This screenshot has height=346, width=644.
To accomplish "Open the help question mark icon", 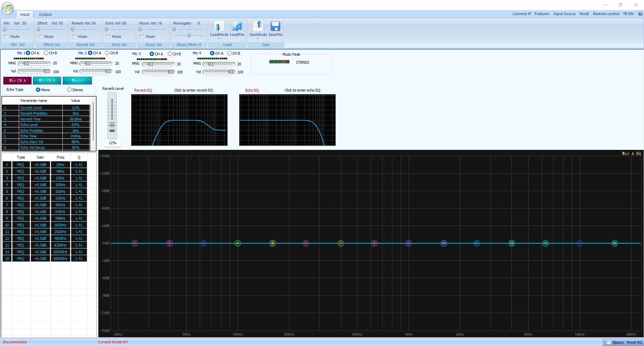I will (x=640, y=14).
